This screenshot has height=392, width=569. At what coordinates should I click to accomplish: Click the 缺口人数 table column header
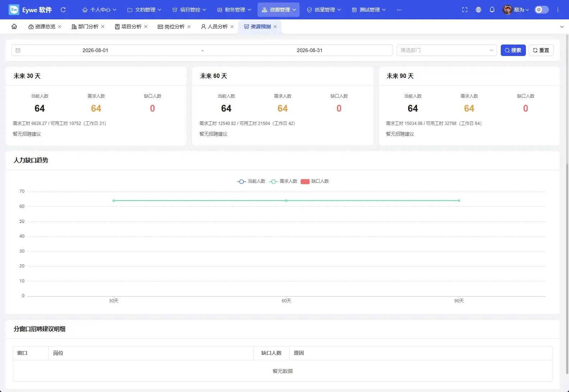coord(271,353)
